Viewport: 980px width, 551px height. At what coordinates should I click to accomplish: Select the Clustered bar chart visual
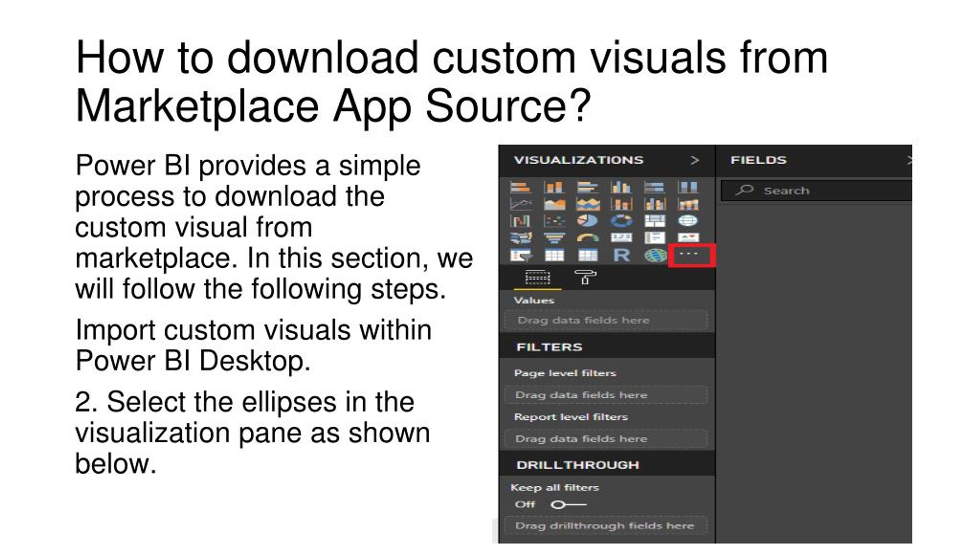pos(588,187)
